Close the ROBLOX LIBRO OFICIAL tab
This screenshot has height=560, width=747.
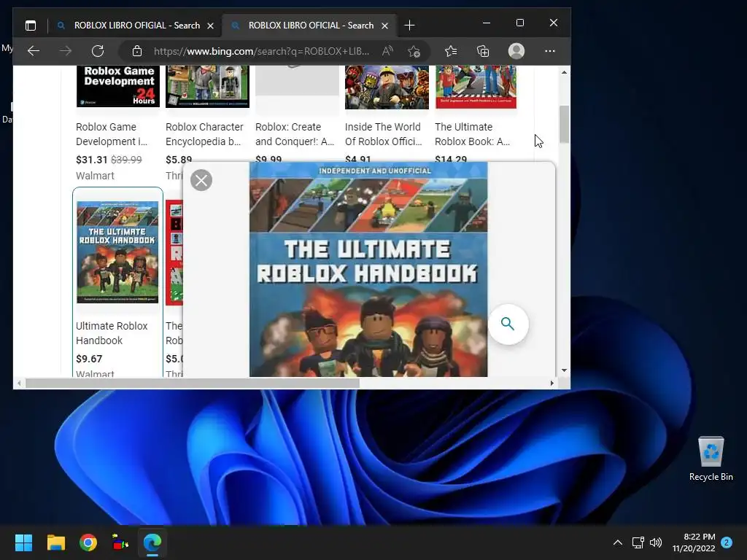pyautogui.click(x=384, y=26)
